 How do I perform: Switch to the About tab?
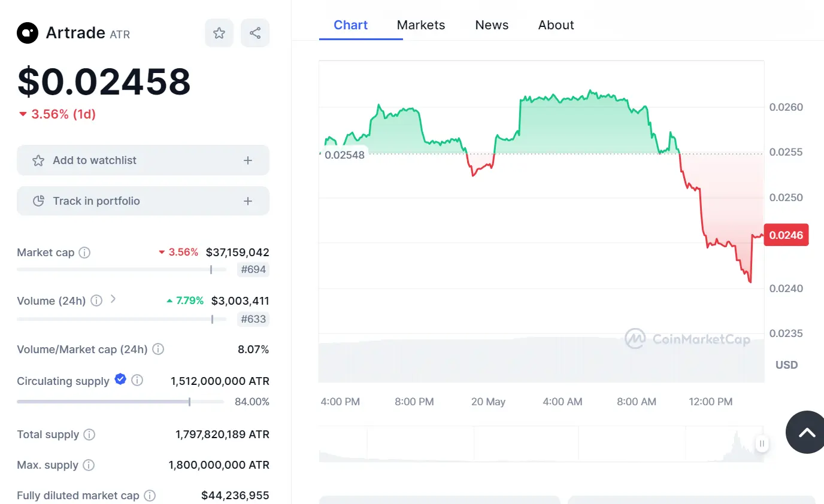click(556, 25)
